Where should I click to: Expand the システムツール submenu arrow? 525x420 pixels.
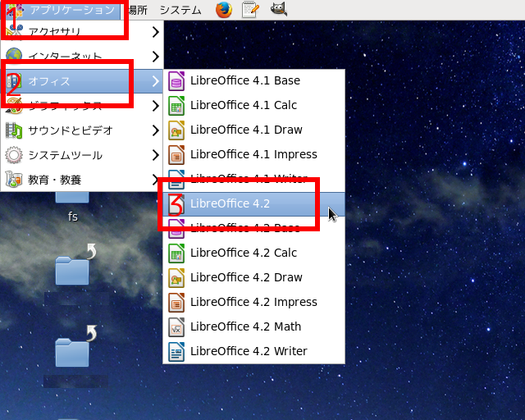click(x=155, y=155)
